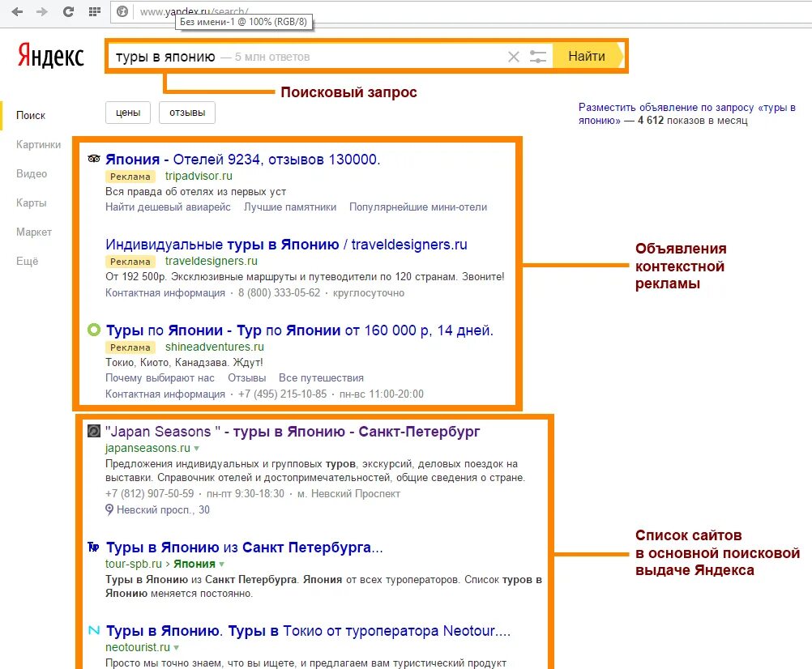Open the traveldesigners.ru green URL
Image resolution: width=812 pixels, height=669 pixels.
(x=212, y=261)
